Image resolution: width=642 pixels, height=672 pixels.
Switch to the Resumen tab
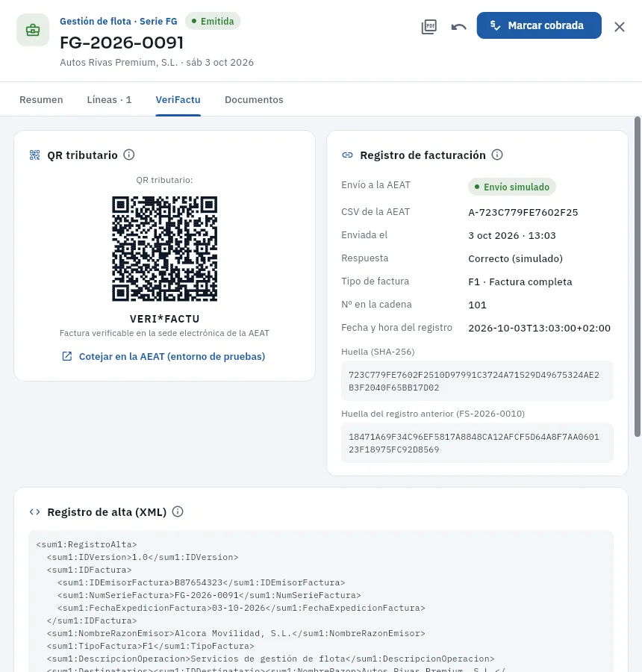(x=41, y=99)
